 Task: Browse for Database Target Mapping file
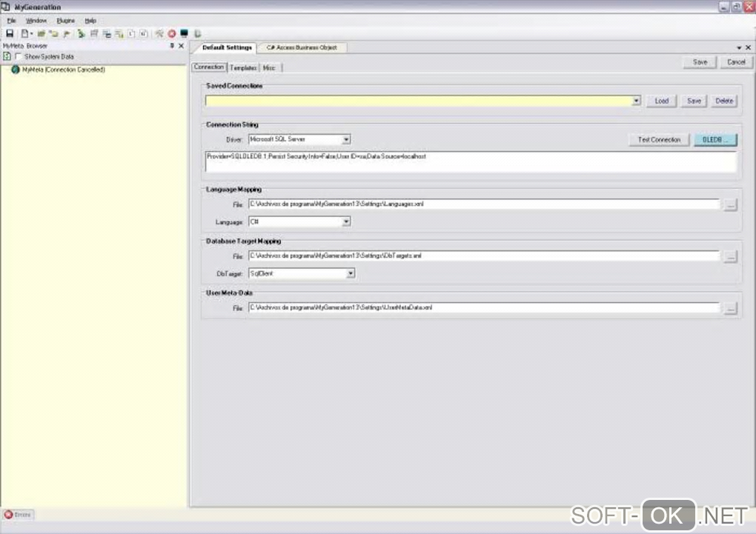731,256
